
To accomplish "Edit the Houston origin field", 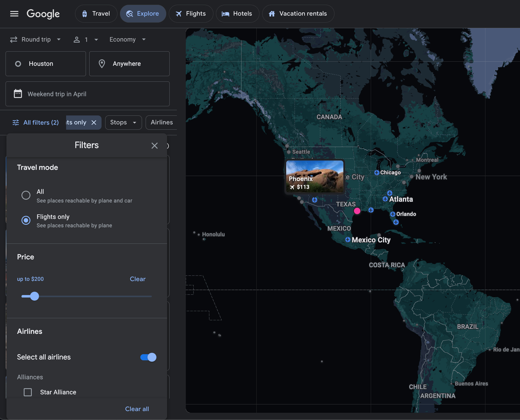I will point(46,64).
